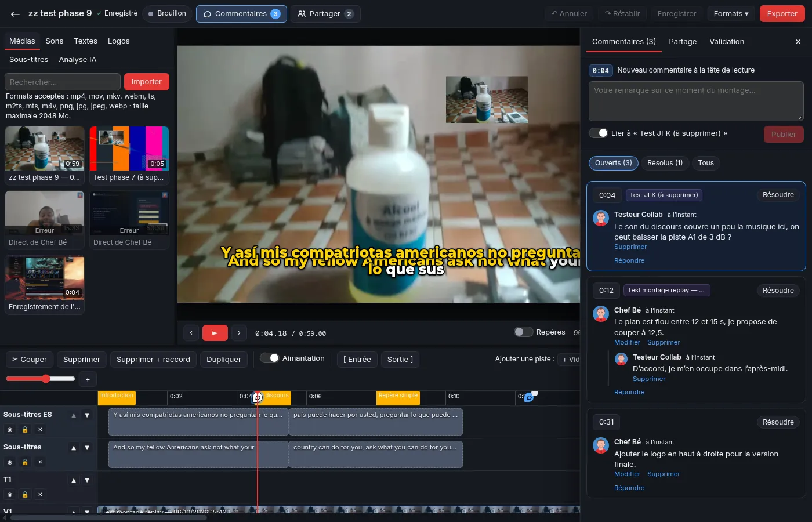
Task: Step to the previous frame
Action: 191,333
